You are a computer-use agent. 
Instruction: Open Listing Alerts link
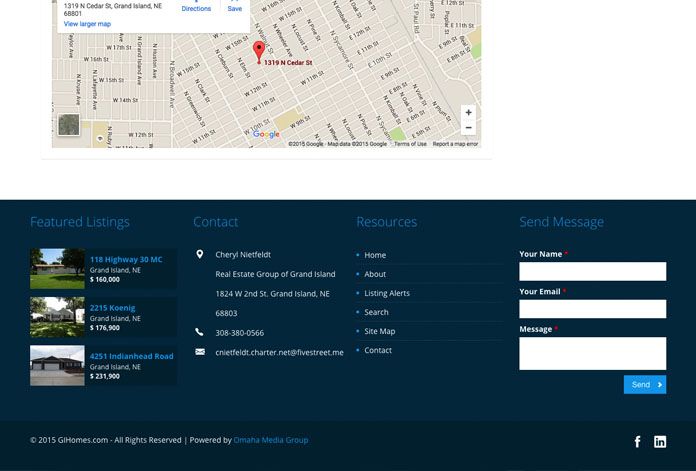(387, 293)
